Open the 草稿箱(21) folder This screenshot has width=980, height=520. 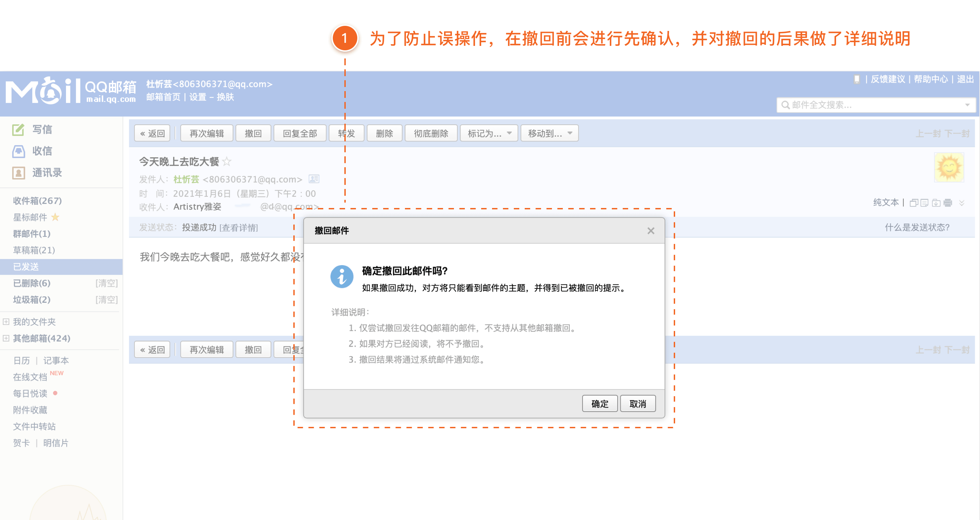[x=34, y=250]
